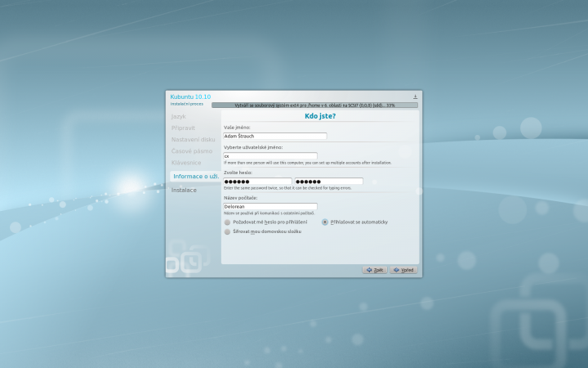Select 'Požadovat mé heslo pro přihlášení' option
Screen dimensions: 588x368
266,222
